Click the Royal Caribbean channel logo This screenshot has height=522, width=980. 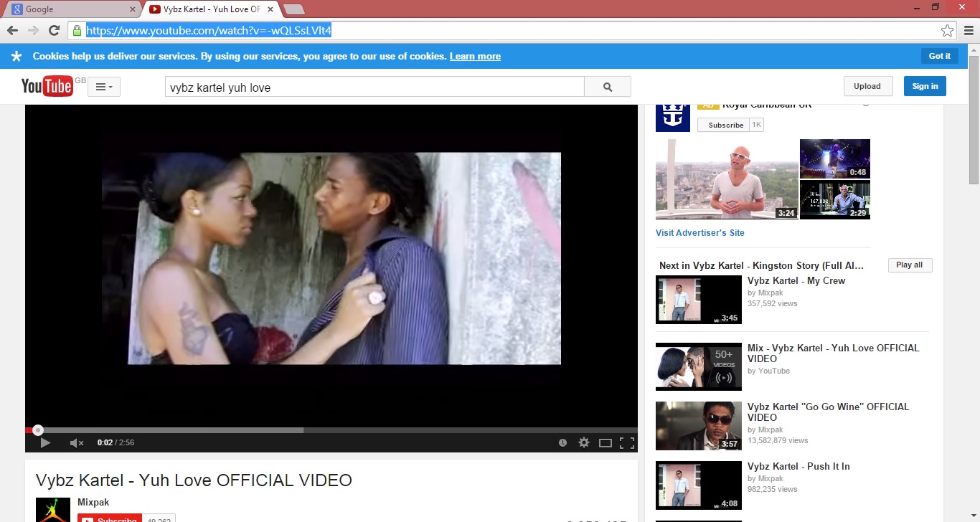(673, 117)
